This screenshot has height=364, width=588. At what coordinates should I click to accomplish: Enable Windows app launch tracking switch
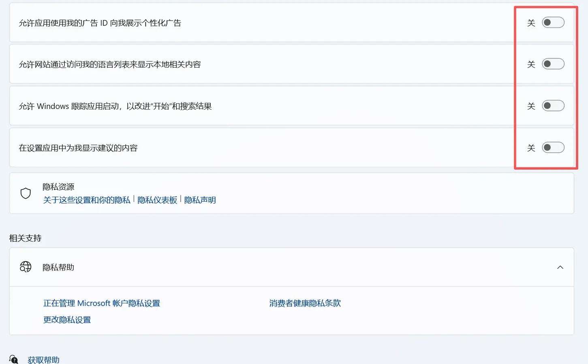click(553, 106)
